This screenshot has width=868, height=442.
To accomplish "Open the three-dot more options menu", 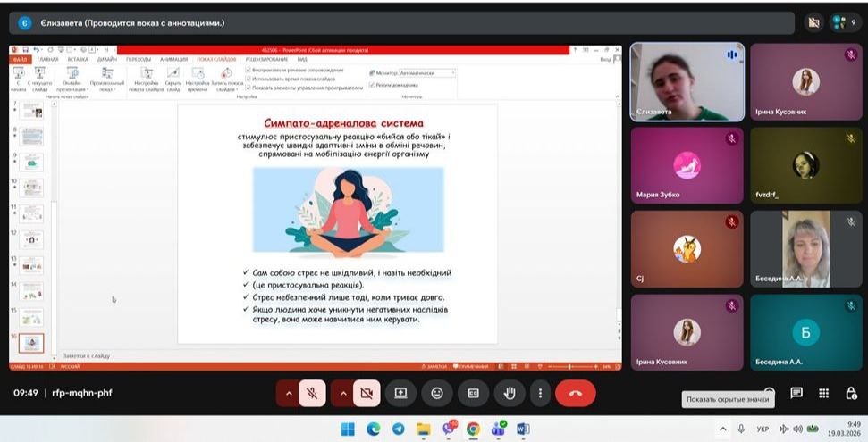I will 540,393.
